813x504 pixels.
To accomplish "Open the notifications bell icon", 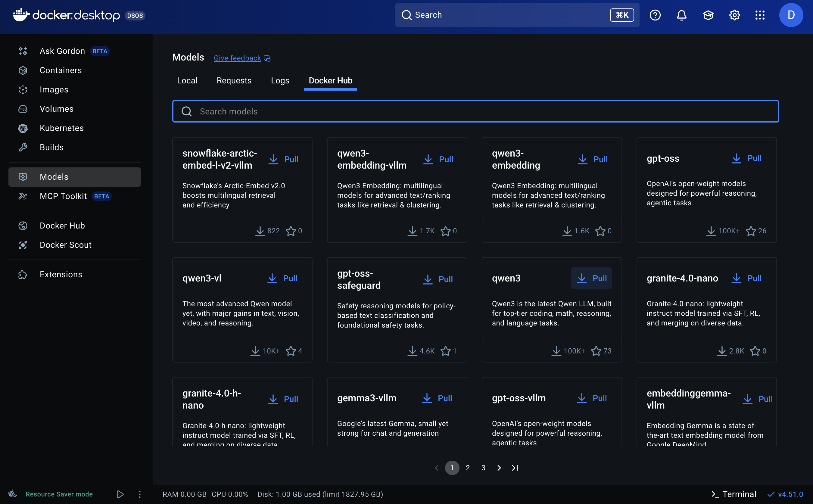I will pyautogui.click(x=681, y=15).
